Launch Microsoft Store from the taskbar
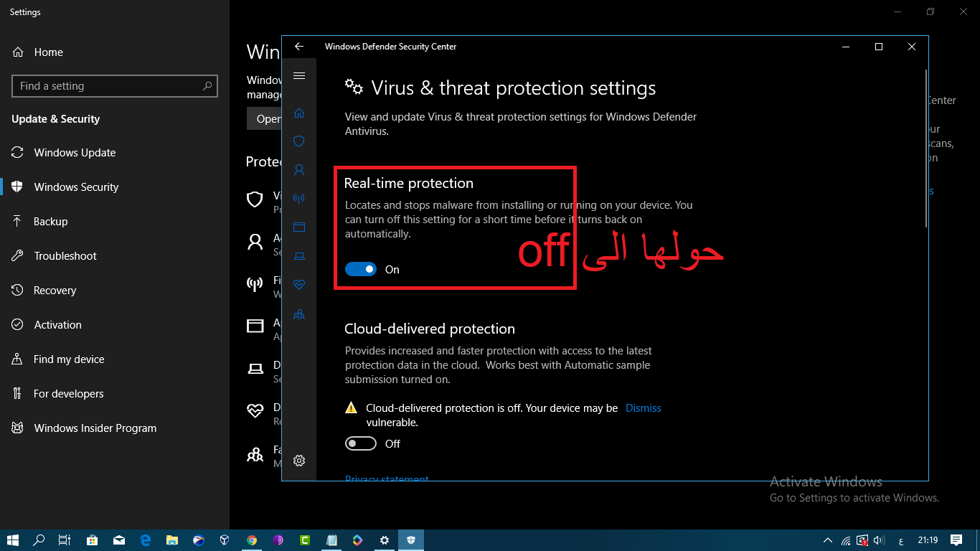 pyautogui.click(x=92, y=540)
